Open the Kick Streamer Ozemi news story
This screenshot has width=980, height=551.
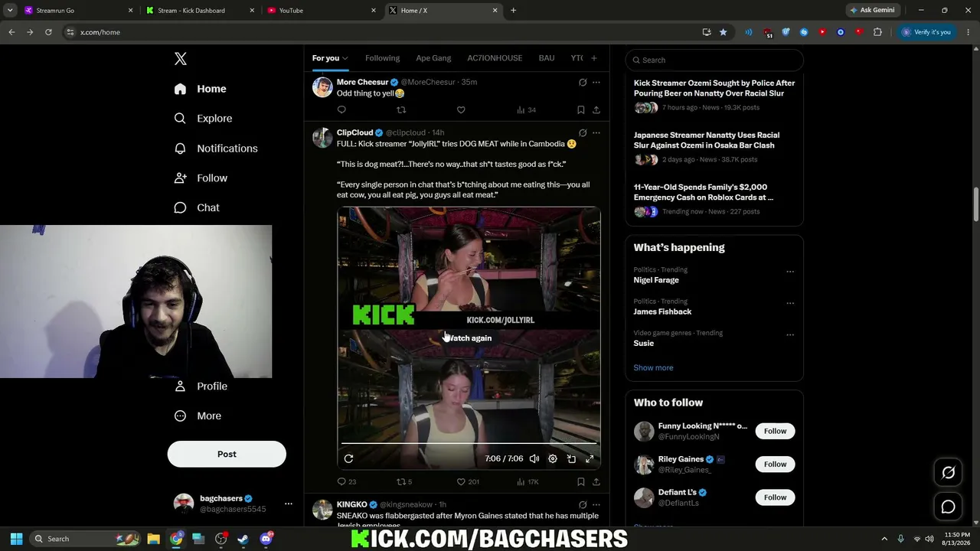click(x=714, y=88)
